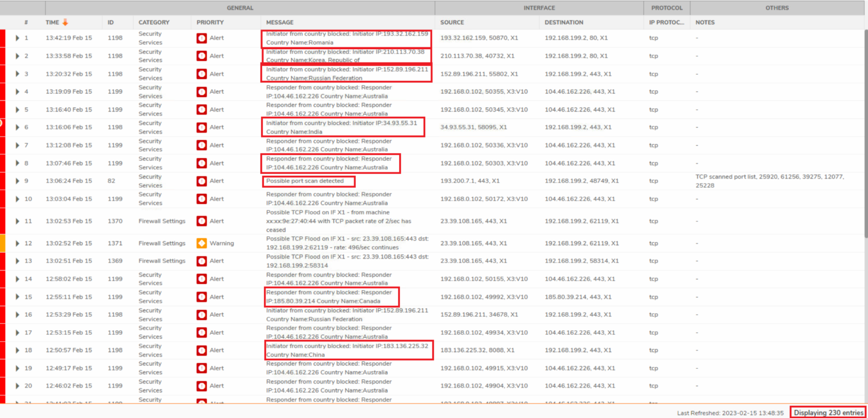Click the Alert icon in row 18
This screenshot has height=418, width=868.
pos(201,350)
